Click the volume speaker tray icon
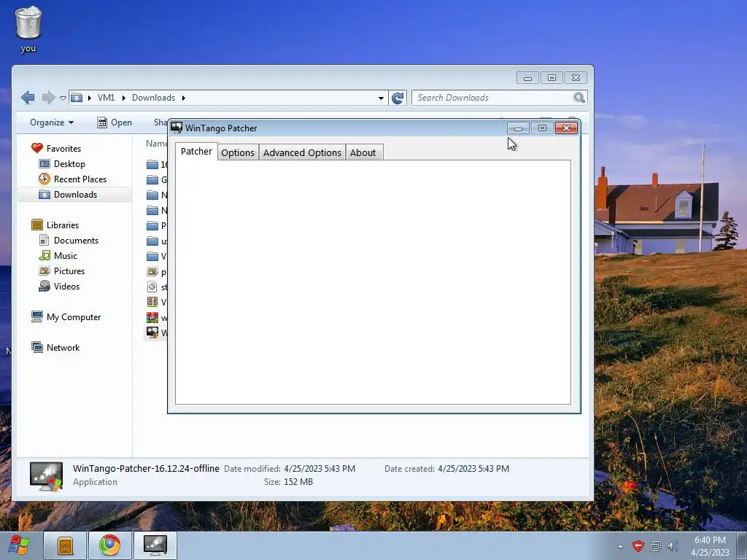The height and width of the screenshot is (560, 747). 673,546
